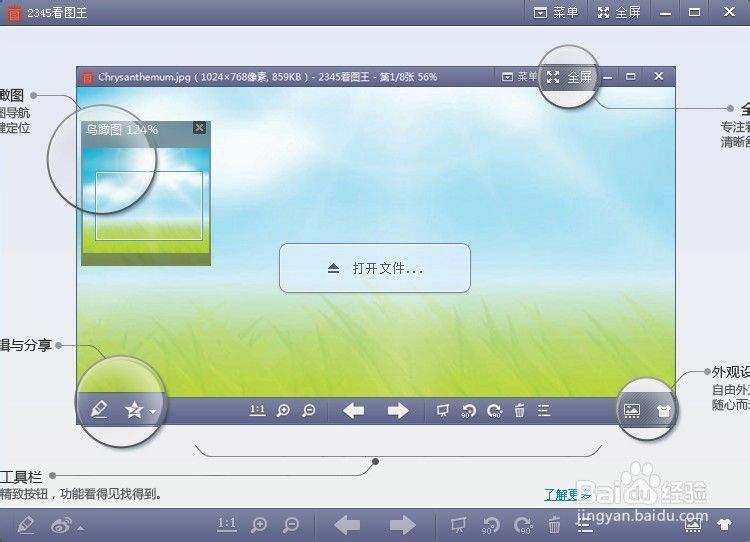Click the slideshow icon in the preview window toolbar
The width and height of the screenshot is (750, 542).
click(x=443, y=410)
